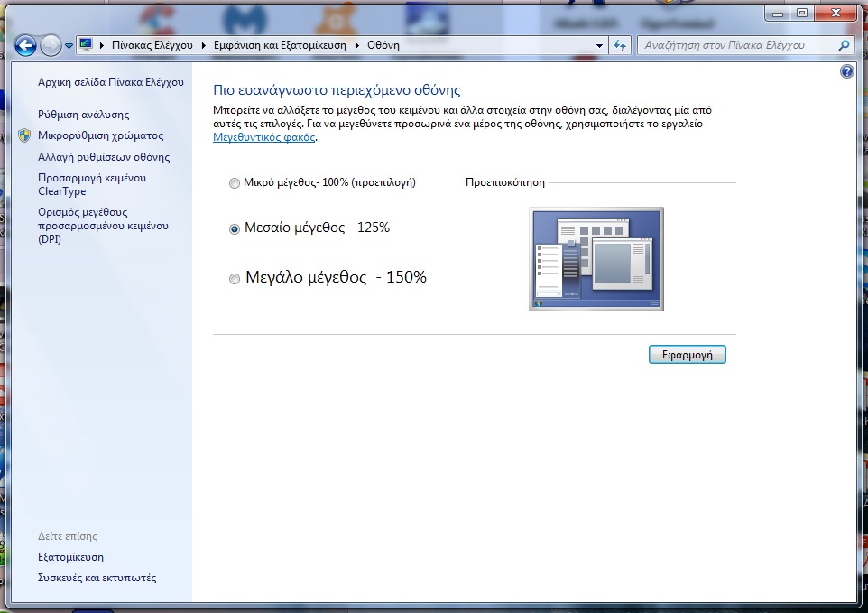The image size is (868, 613).
Task: Open Μικρορύθμιση χρώματος link
Action: click(101, 135)
